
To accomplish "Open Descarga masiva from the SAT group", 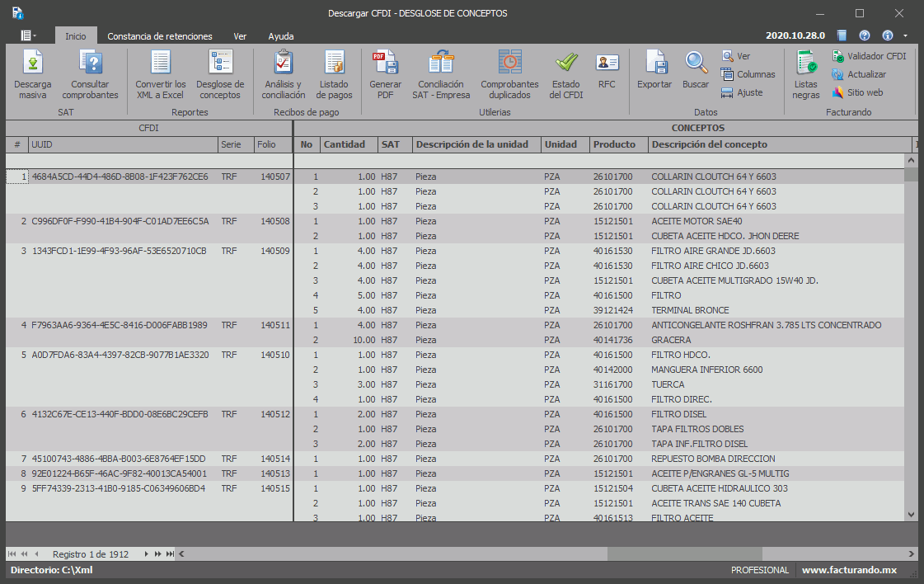I will 33,74.
